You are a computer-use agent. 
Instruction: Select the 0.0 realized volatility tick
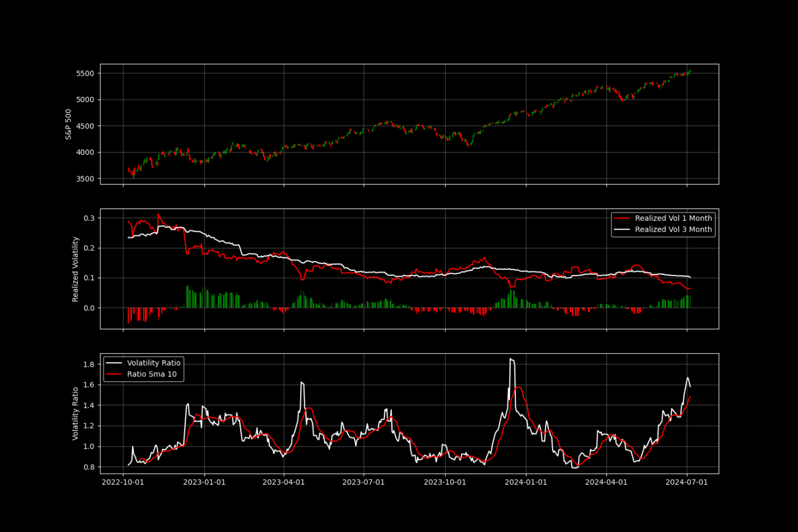(89, 308)
